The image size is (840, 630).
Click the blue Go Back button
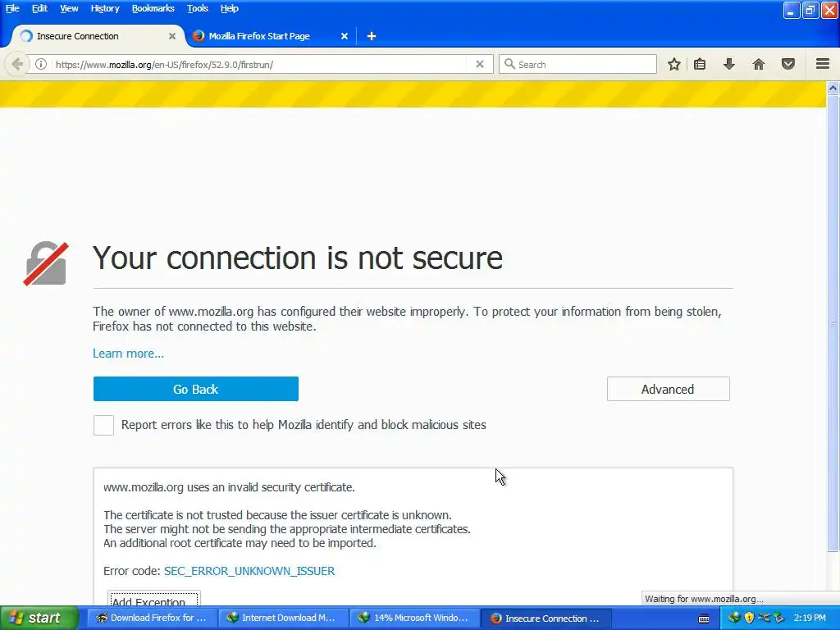(195, 389)
